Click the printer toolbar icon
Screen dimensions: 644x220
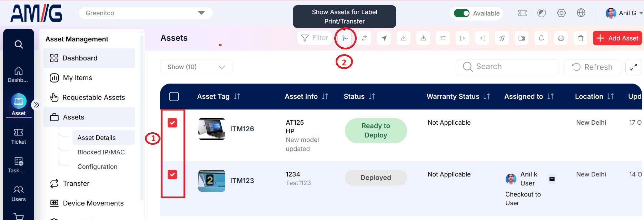[561, 38]
